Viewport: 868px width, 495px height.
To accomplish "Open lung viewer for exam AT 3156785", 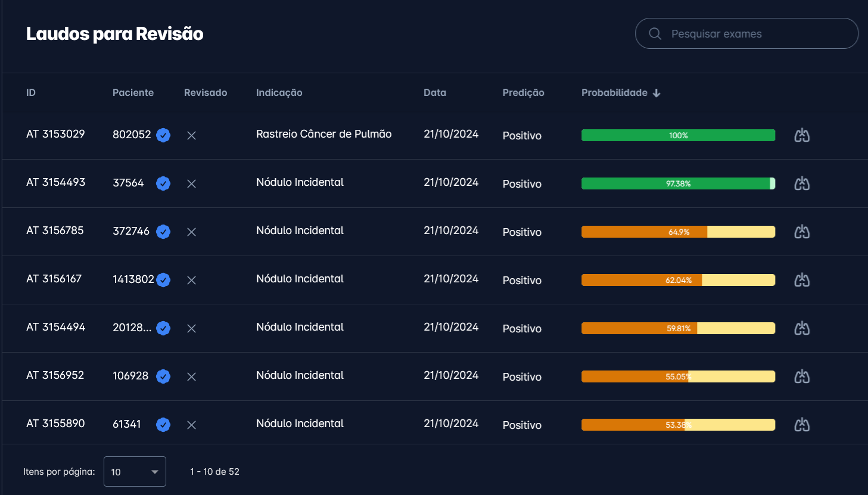I will 802,232.
